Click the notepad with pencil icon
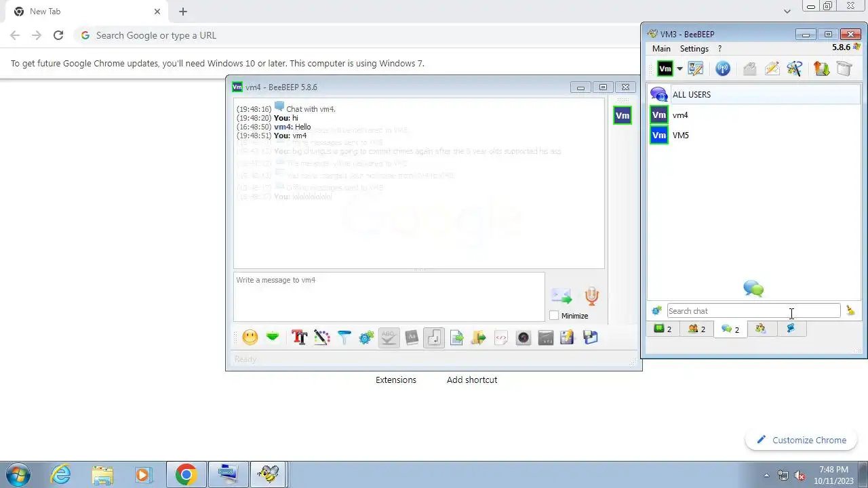The height and width of the screenshot is (488, 868). 568,337
